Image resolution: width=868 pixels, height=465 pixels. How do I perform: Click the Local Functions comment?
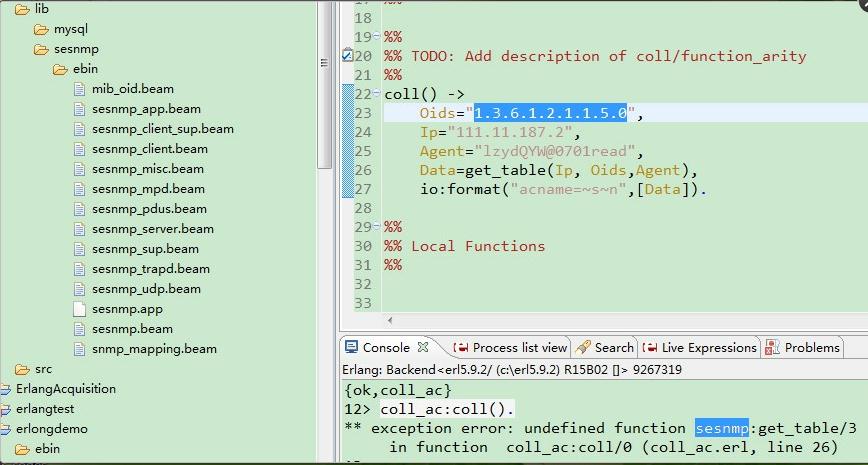coord(464,246)
